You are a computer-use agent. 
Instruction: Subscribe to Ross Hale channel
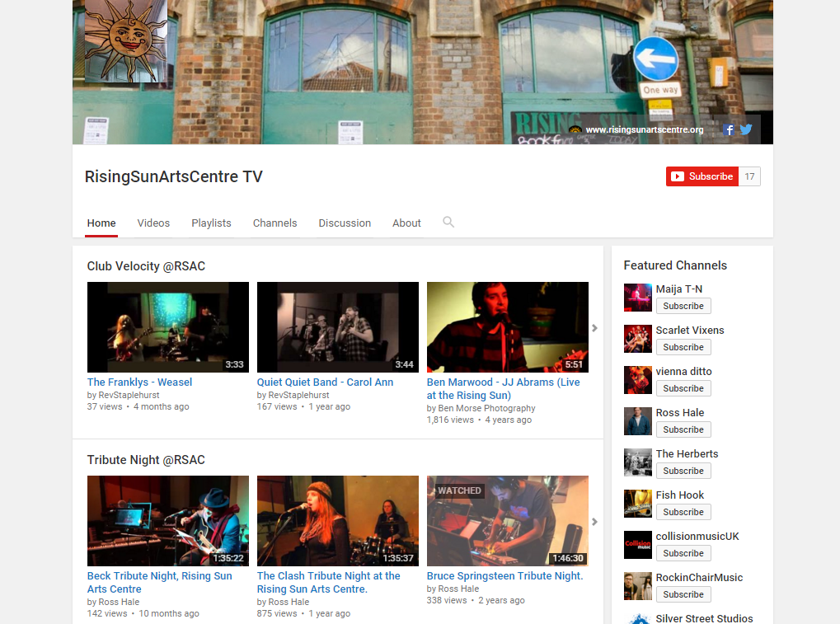point(683,429)
